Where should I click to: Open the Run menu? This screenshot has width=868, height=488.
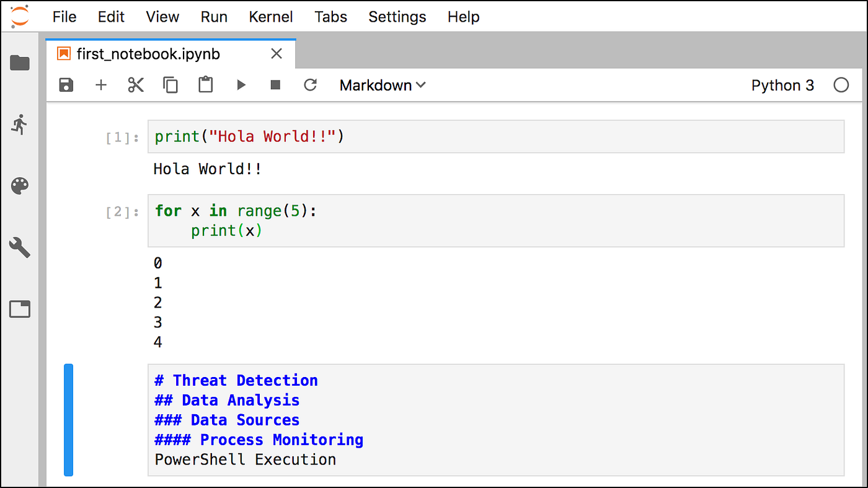[214, 17]
